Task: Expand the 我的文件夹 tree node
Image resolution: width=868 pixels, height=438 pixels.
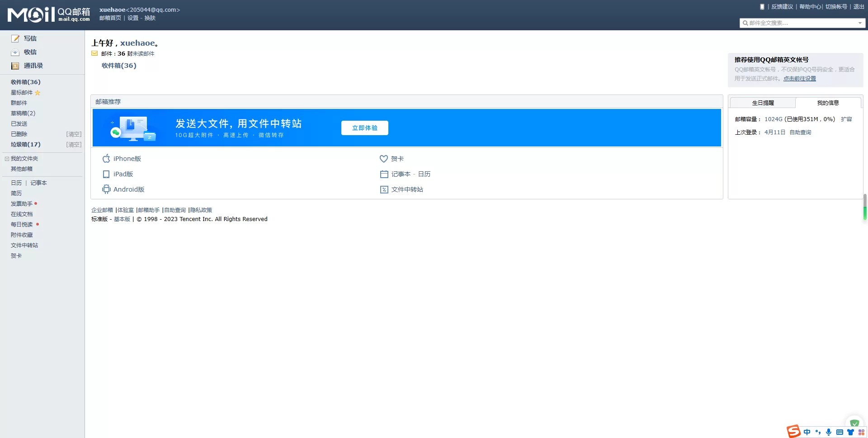Action: tap(7, 159)
